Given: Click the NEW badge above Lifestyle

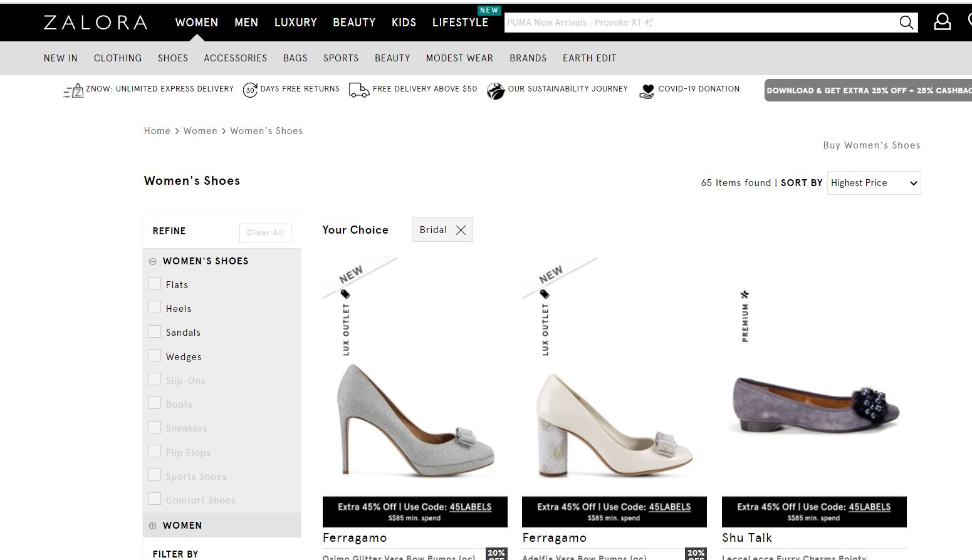Looking at the screenshot, I should tap(489, 10).
